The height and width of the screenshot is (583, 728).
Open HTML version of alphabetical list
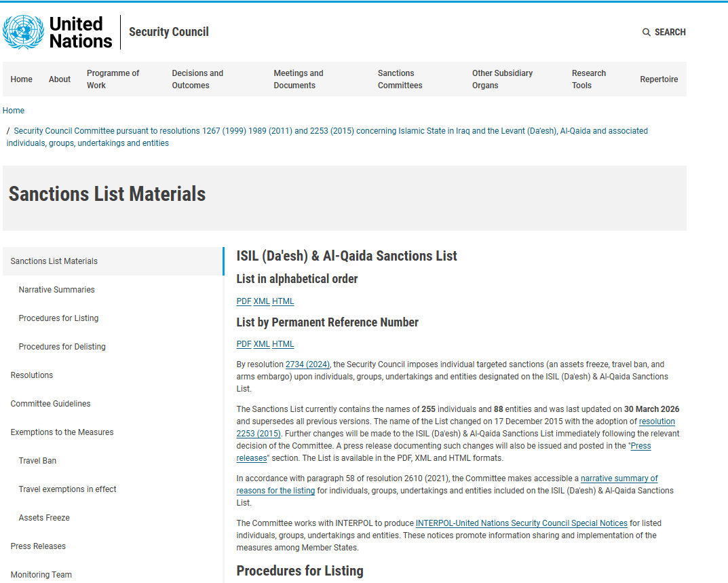click(x=283, y=301)
